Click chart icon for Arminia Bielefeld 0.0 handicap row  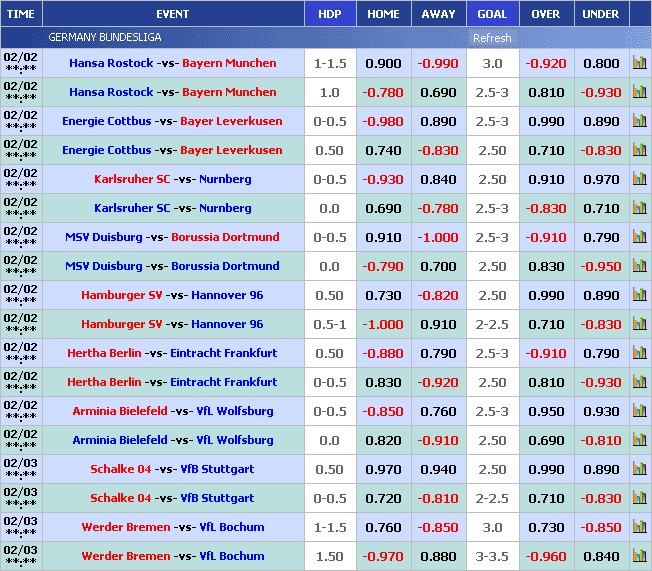(x=639, y=440)
